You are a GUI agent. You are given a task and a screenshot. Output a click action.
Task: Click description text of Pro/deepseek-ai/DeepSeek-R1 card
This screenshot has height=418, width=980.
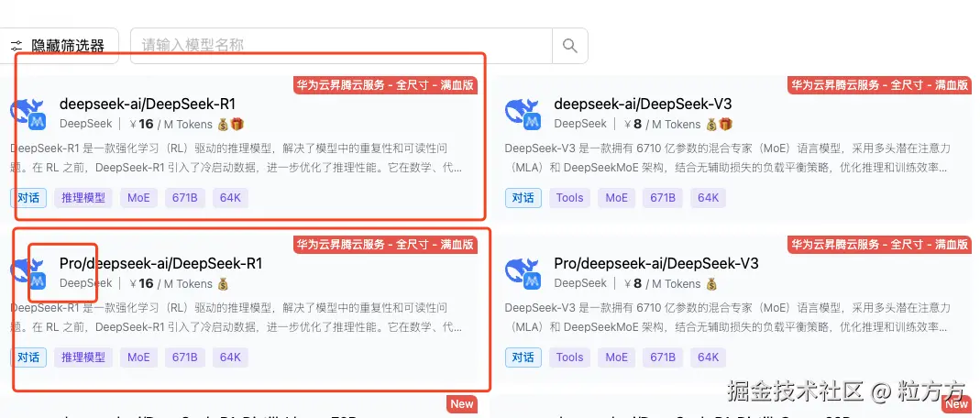(237, 317)
